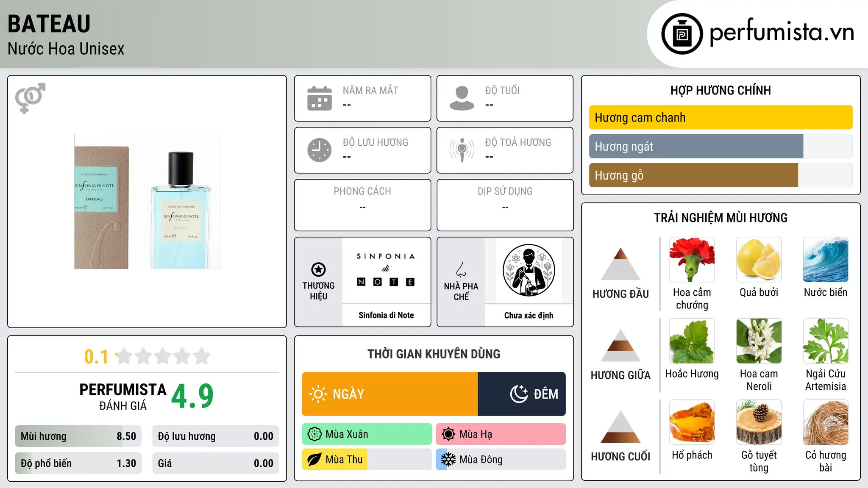Viewport: 868px width, 488px height.
Task: Click the NĂM RA MẮT label
Action: click(370, 90)
